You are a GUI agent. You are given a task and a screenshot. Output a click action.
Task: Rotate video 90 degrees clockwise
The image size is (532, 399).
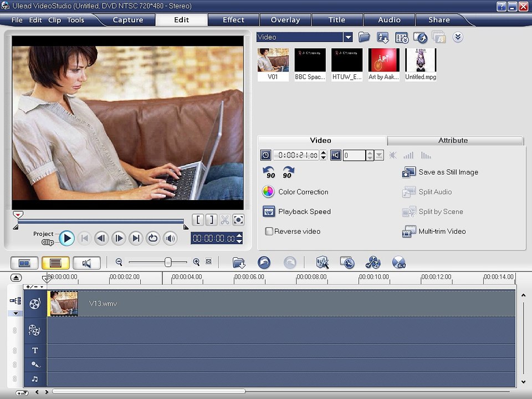(288, 172)
